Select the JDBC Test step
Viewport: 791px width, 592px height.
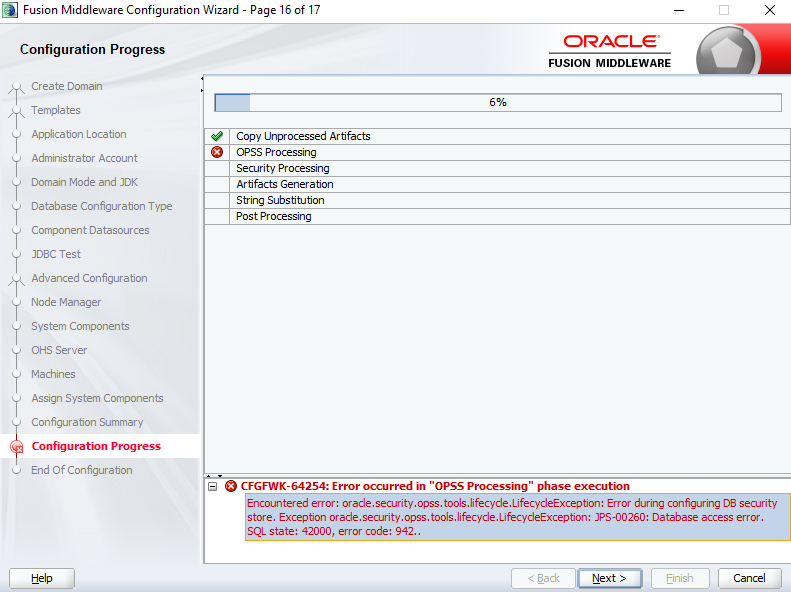pyautogui.click(x=56, y=254)
